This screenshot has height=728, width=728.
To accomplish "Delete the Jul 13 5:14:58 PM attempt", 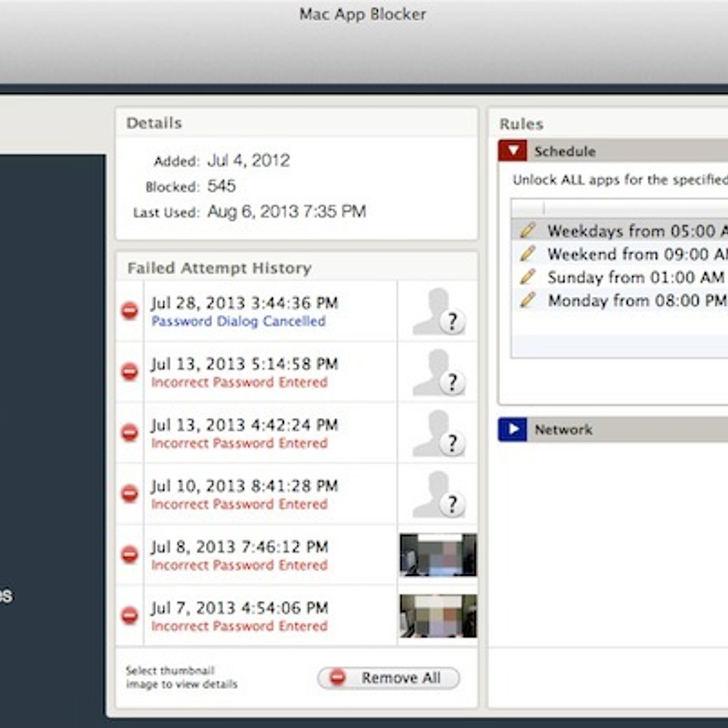I will click(129, 371).
